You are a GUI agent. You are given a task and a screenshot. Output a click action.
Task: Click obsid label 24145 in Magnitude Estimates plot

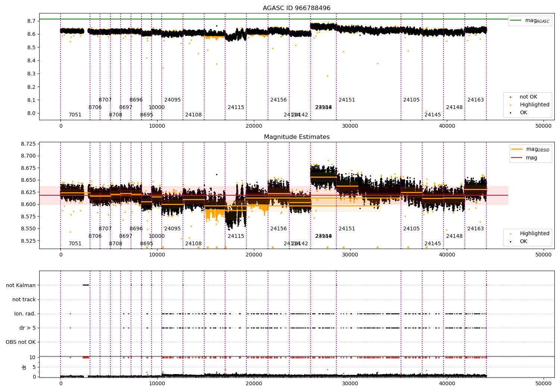point(433,244)
